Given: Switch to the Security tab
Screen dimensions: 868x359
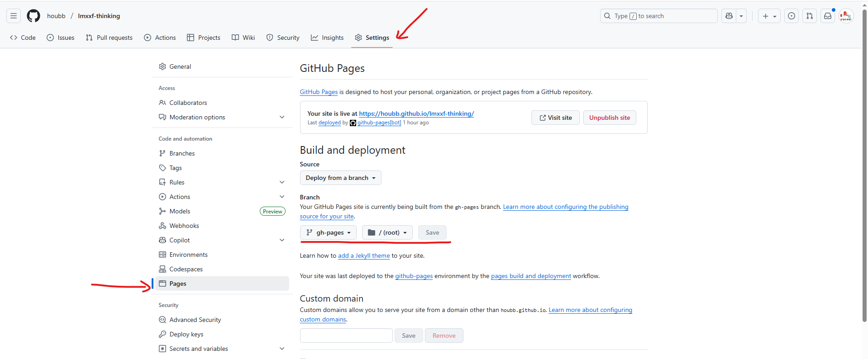Looking at the screenshot, I should 283,38.
